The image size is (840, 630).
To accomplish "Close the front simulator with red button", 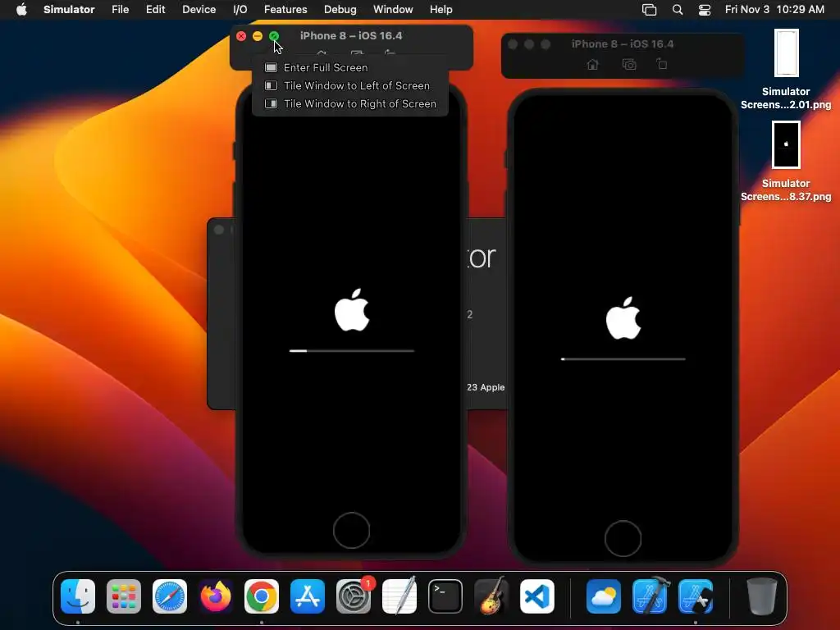I will [241, 36].
